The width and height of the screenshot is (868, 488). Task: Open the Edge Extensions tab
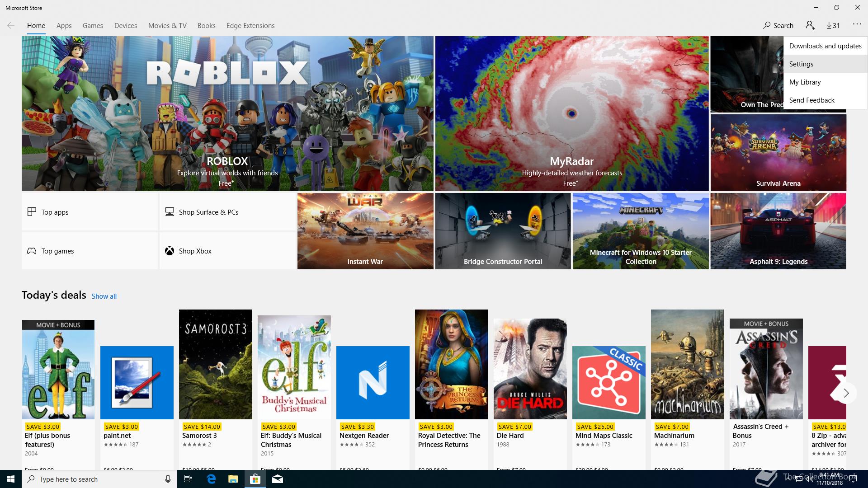click(250, 25)
